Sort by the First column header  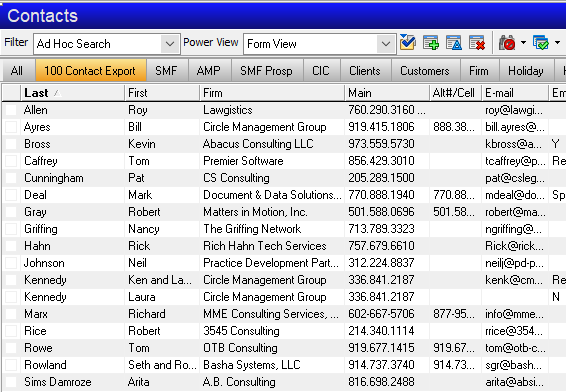(162, 93)
